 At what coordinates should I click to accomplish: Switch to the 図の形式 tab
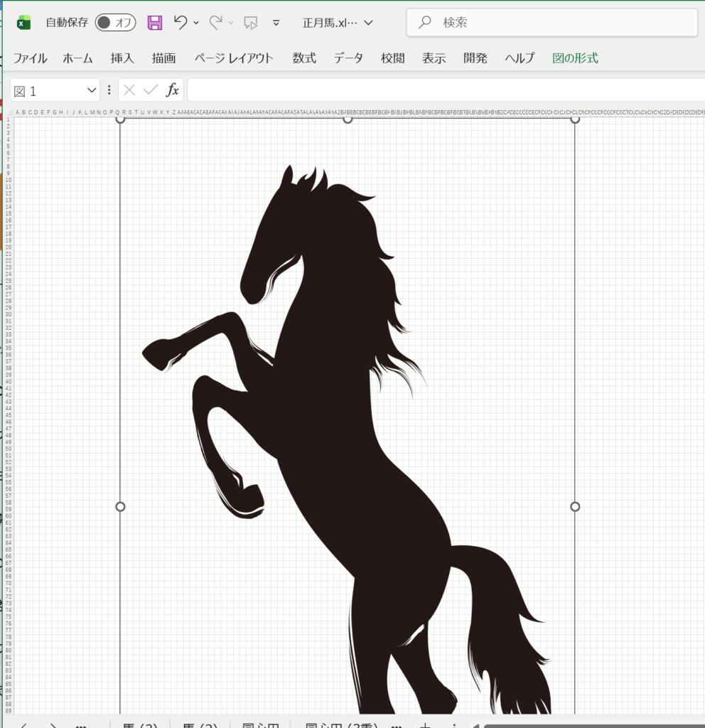(575, 58)
